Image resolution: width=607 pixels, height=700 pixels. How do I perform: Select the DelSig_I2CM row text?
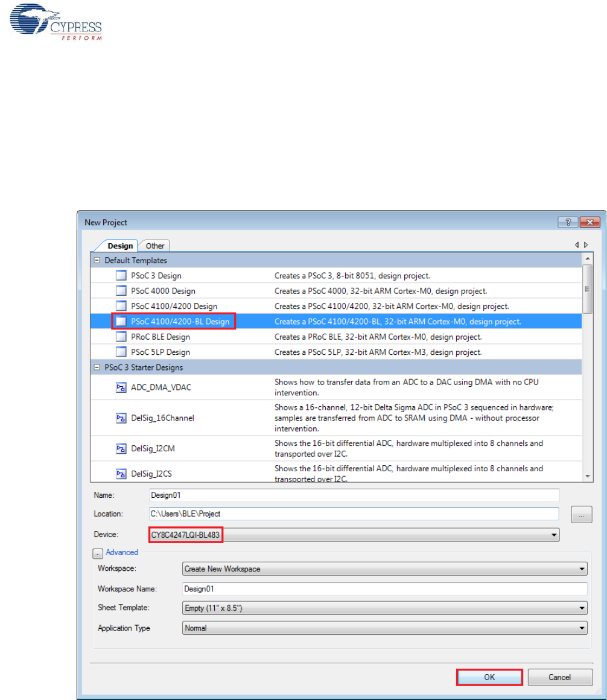pos(153,448)
